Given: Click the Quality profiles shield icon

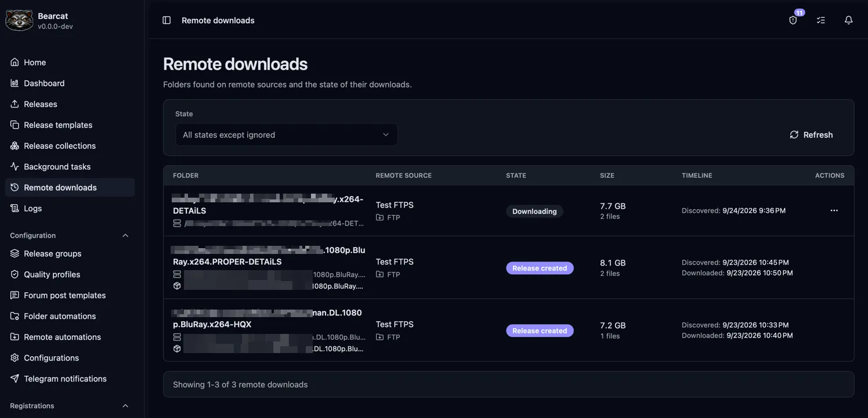Looking at the screenshot, I should click(15, 274).
